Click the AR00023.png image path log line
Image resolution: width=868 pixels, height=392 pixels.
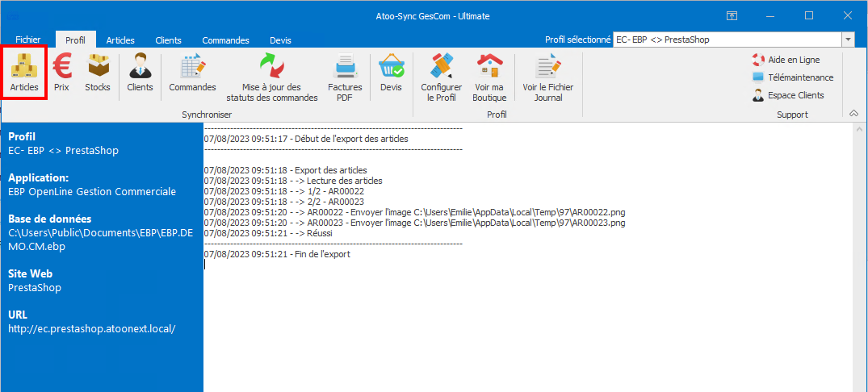point(415,223)
